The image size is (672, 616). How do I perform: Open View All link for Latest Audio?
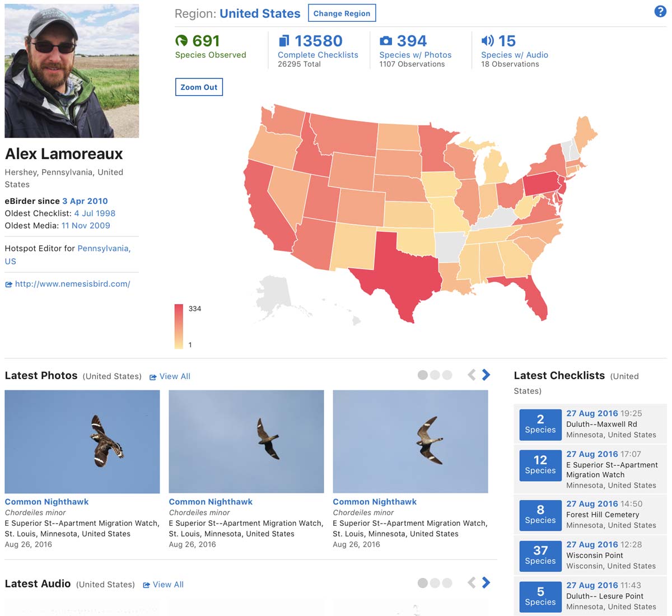163,585
